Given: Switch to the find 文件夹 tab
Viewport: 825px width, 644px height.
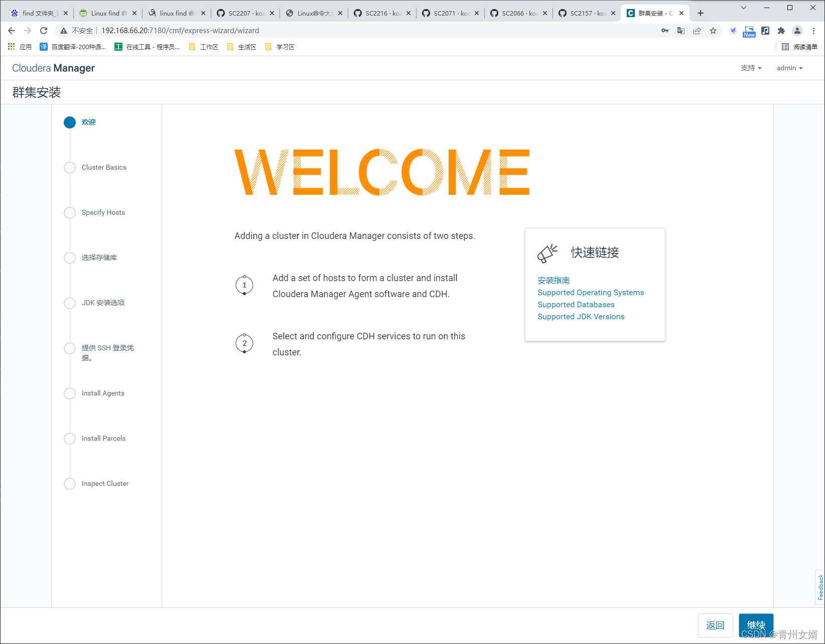Looking at the screenshot, I should point(38,13).
